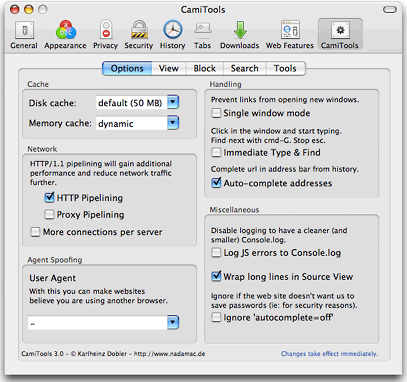
Task: Close the CamiTools window
Action: pyautogui.click(x=15, y=9)
